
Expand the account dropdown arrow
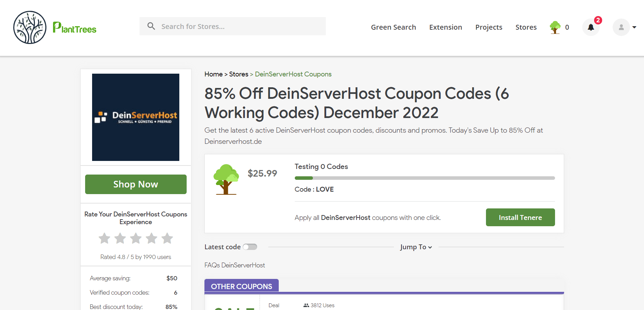[x=634, y=27]
